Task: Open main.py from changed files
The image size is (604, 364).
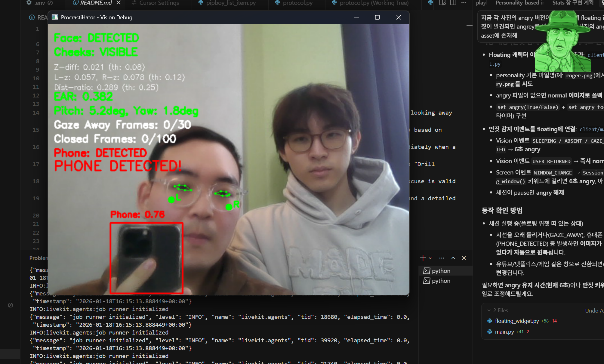Action: coord(504,332)
